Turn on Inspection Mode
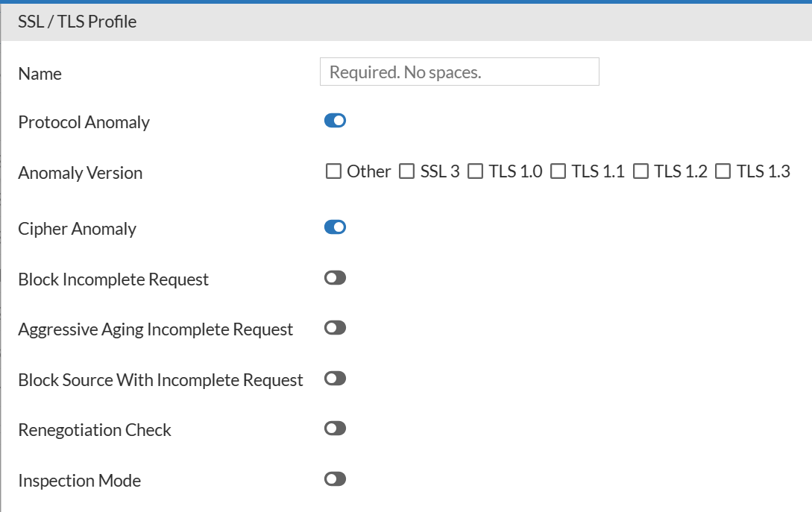The image size is (812, 512). coord(335,478)
